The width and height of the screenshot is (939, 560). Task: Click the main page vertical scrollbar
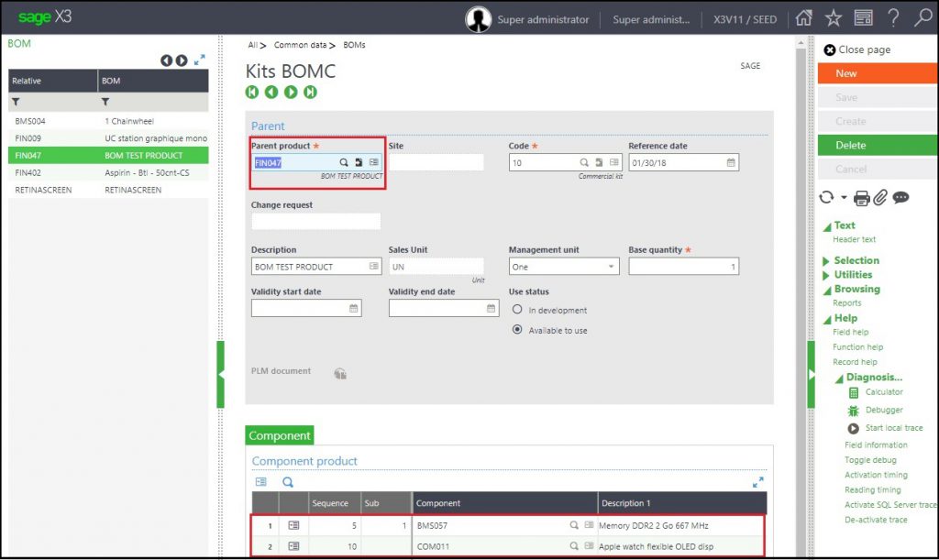(x=801, y=299)
